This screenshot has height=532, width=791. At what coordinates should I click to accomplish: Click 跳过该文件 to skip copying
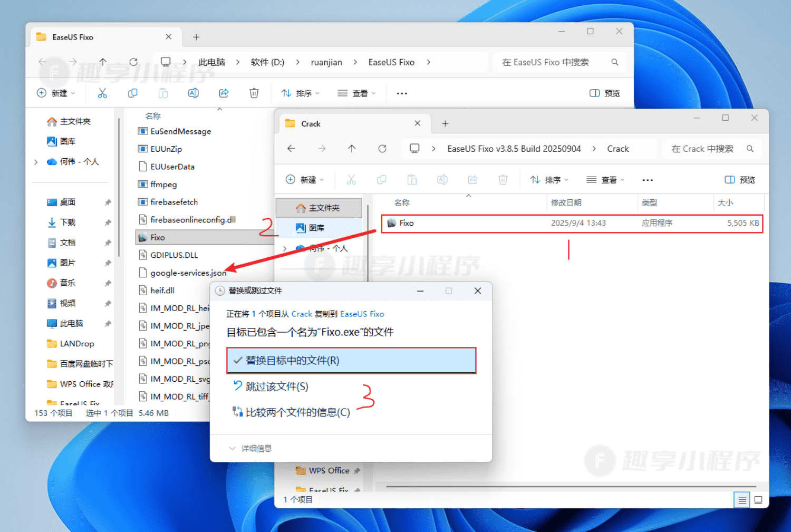tap(275, 386)
